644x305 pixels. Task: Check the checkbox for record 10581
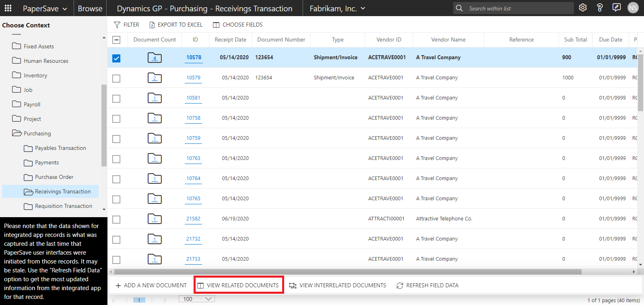pyautogui.click(x=116, y=99)
